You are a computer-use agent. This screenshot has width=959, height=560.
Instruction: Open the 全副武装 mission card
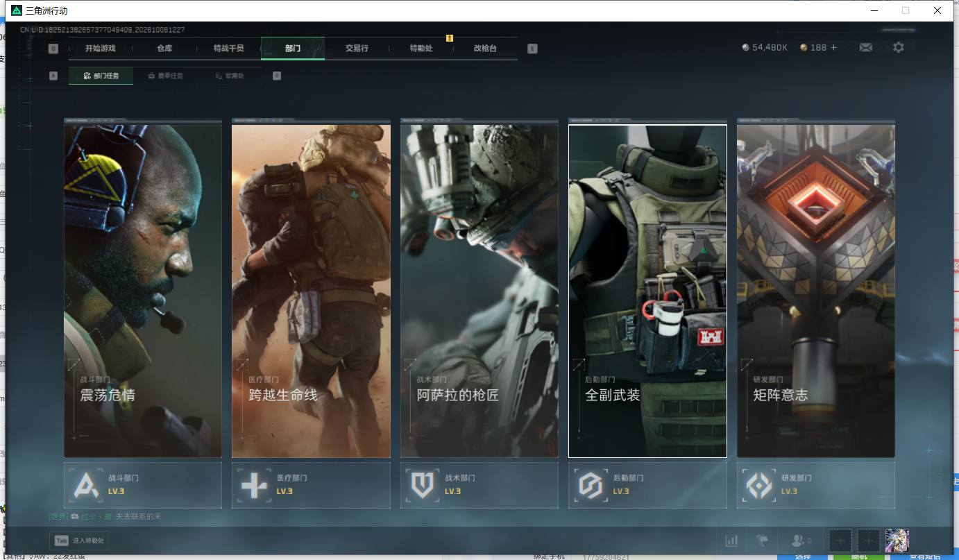pos(647,291)
